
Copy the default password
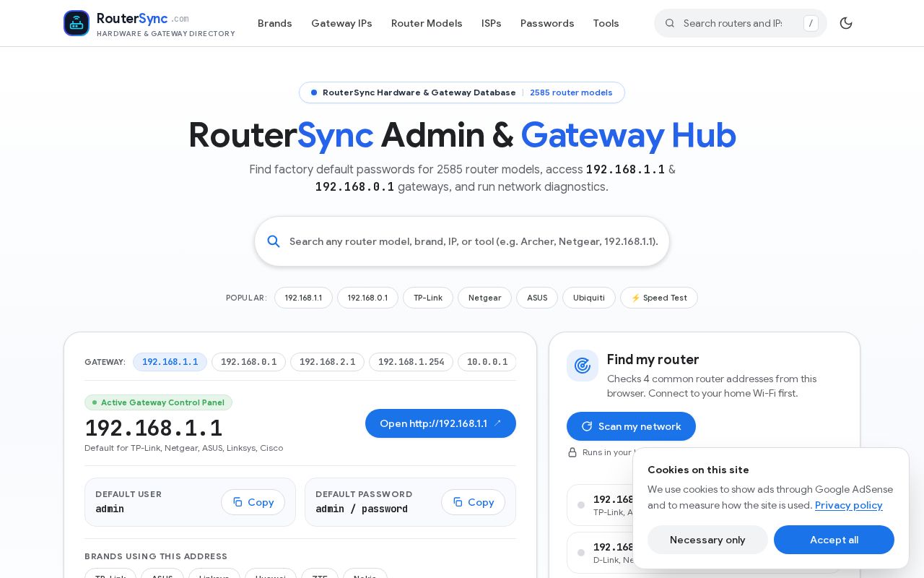click(473, 502)
